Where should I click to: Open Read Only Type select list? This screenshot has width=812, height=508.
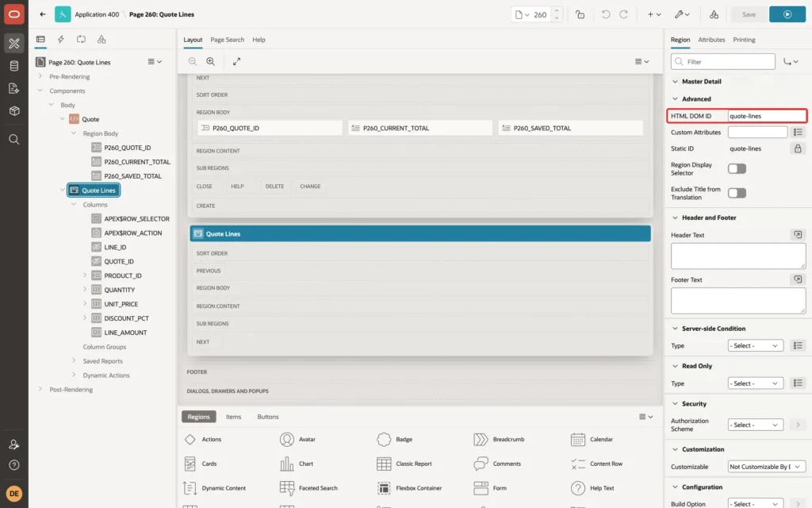(755, 383)
